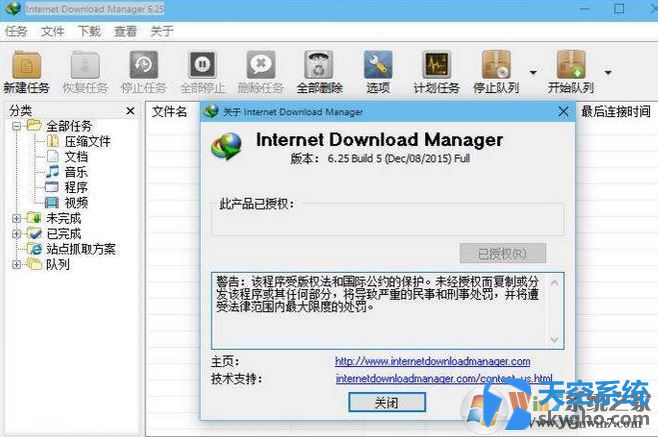
Task: Minimize the Internet Download Manager window
Action: 585,8
